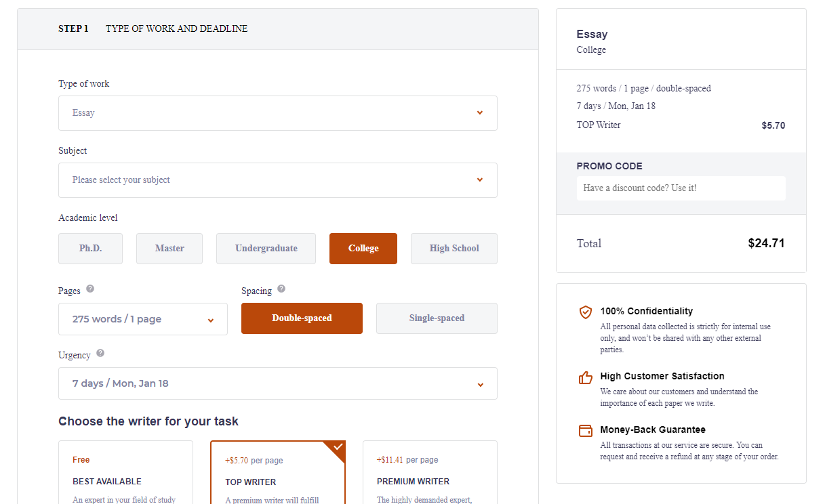Click the '+$11.41 per page' price label
Viewport: 825px width, 504px height.
(407, 460)
